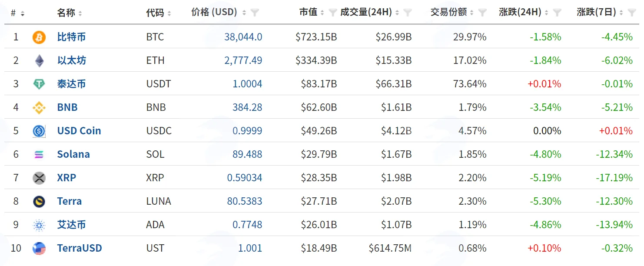644x266 pixels.
Task: Click the TerraUSD logo icon
Action: [39, 249]
